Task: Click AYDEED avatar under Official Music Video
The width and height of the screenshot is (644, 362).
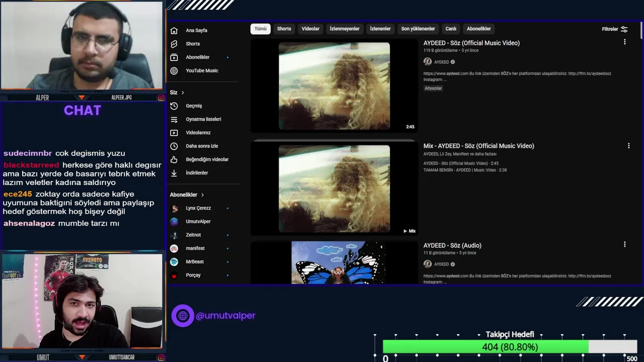Action: tap(428, 62)
